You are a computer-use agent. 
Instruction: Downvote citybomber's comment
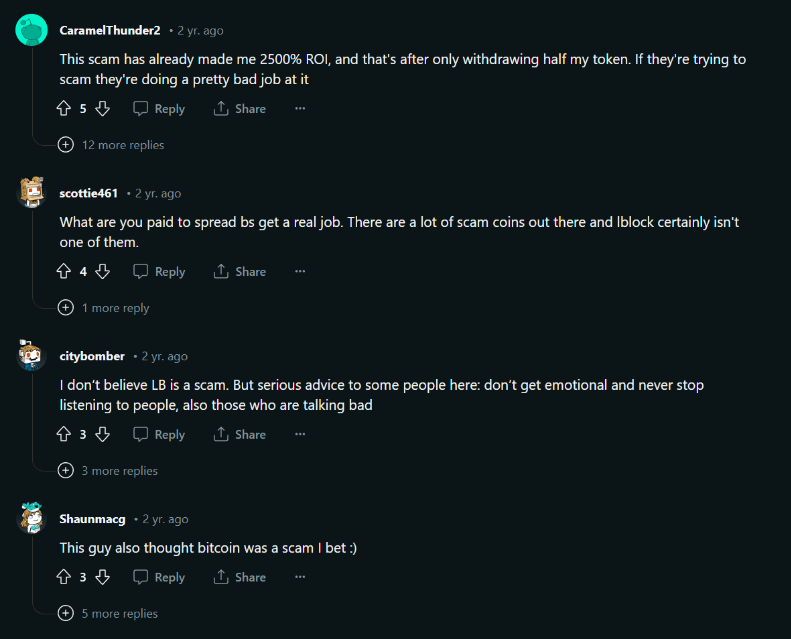102,434
